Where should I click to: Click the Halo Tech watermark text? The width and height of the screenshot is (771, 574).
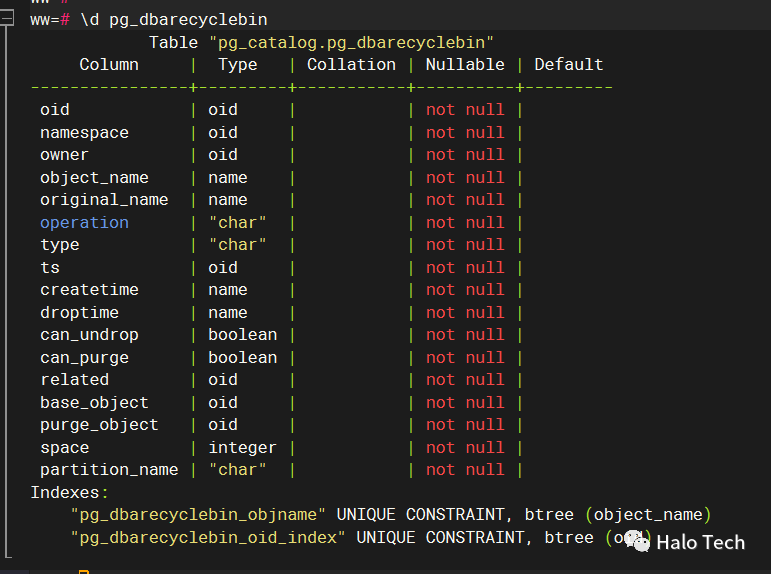tap(700, 543)
